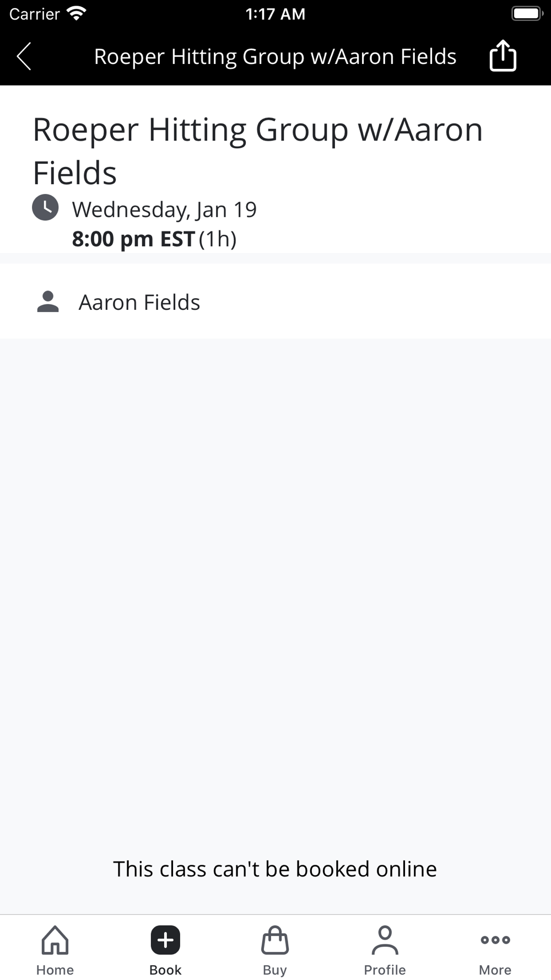Image resolution: width=551 pixels, height=980 pixels.
Task: Switch to the More tab label
Action: pyautogui.click(x=495, y=970)
